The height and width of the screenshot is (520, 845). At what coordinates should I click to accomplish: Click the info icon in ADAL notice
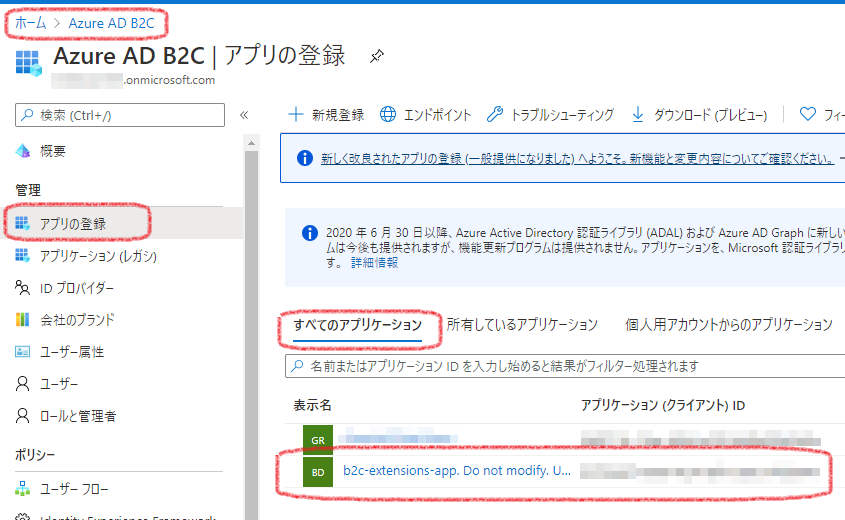(310, 233)
